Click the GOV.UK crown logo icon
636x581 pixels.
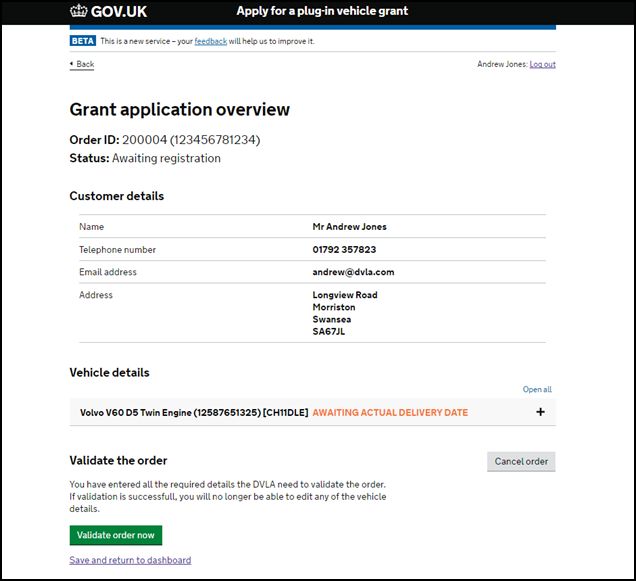click(x=78, y=11)
